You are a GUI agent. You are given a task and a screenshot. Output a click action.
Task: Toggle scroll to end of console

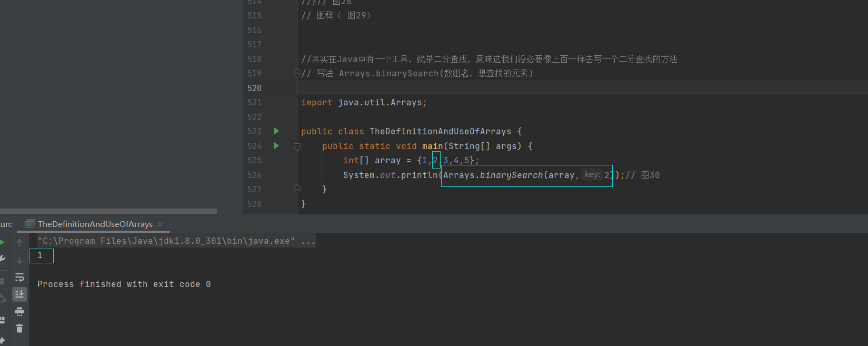[x=19, y=294]
